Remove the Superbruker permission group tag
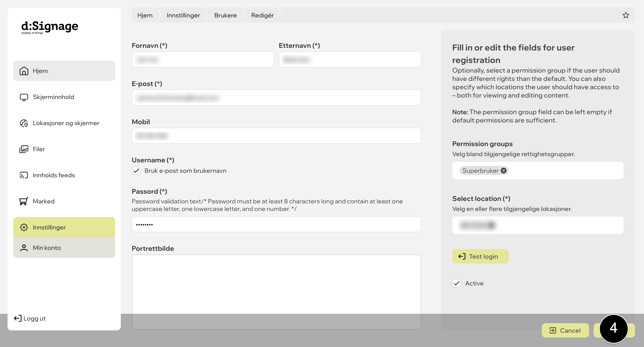 click(504, 170)
